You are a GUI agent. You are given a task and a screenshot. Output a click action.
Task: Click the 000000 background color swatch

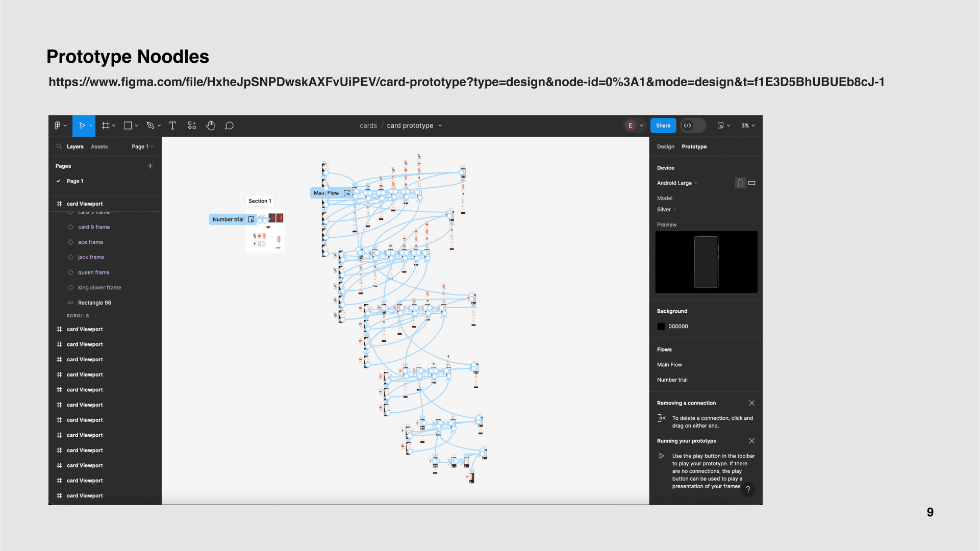point(661,327)
